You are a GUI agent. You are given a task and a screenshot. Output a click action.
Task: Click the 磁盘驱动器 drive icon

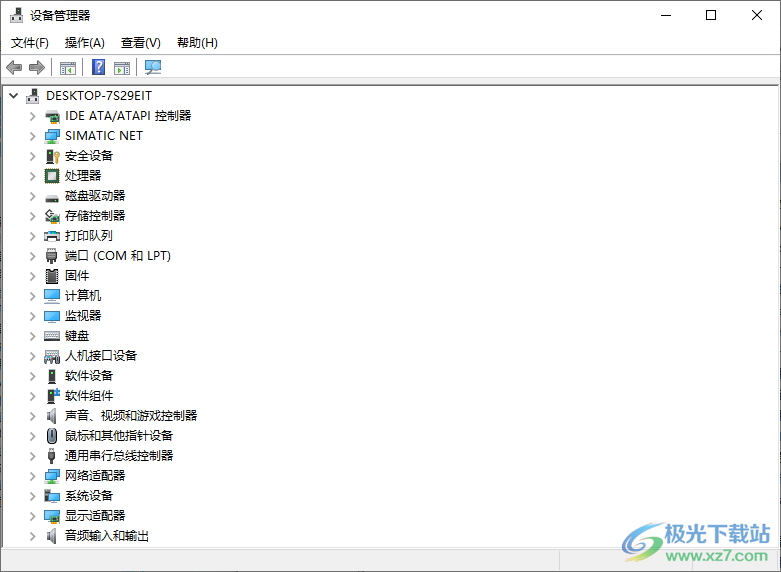pos(52,198)
